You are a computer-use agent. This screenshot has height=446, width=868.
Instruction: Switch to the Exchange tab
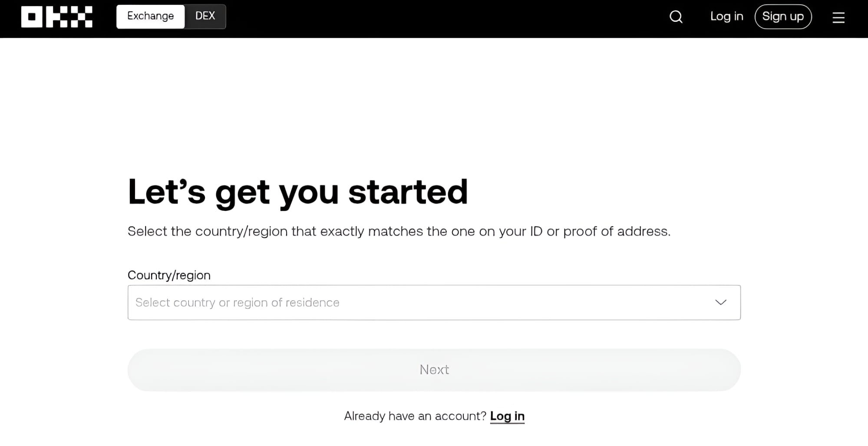pos(150,17)
